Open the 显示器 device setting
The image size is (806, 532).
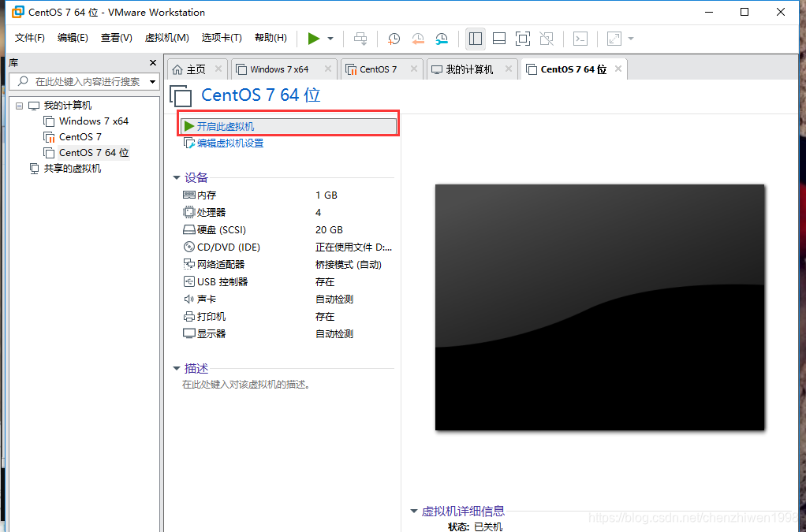pos(211,334)
